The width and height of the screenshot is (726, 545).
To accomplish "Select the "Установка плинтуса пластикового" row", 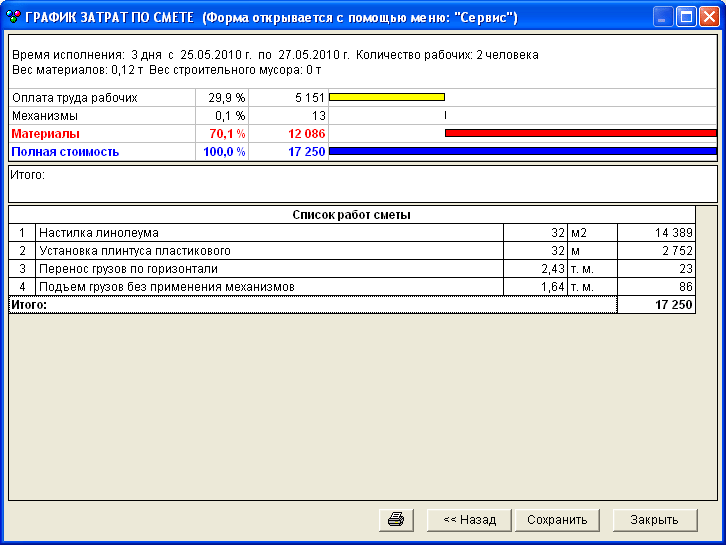I will 270,251.
